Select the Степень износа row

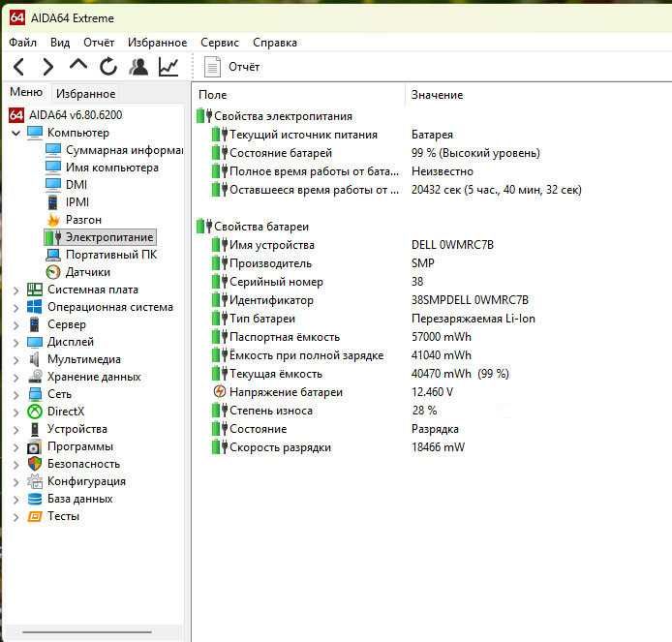[x=324, y=411]
